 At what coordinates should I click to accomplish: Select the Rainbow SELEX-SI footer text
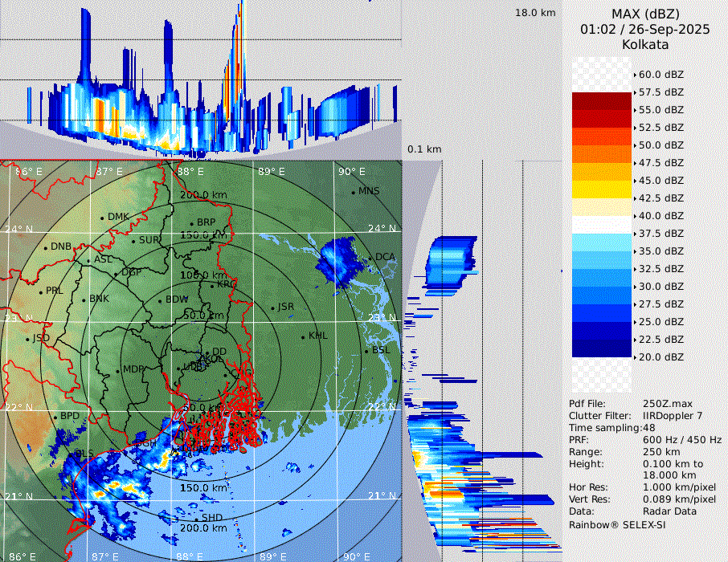click(617, 524)
